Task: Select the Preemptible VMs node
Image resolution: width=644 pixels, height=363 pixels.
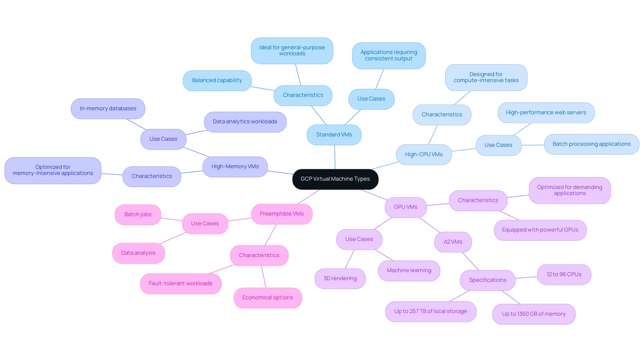Action: point(281,214)
